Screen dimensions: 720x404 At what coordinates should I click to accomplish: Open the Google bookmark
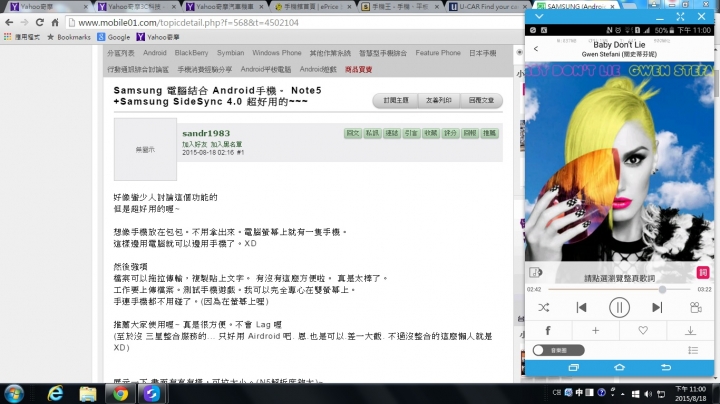[x=114, y=37]
